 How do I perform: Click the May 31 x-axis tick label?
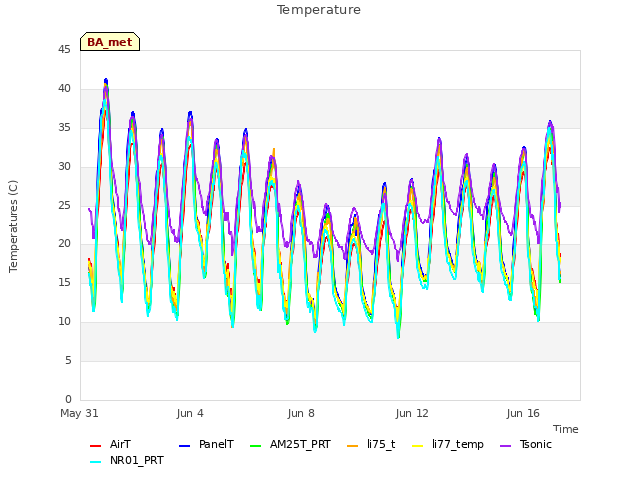pyautogui.click(x=79, y=413)
